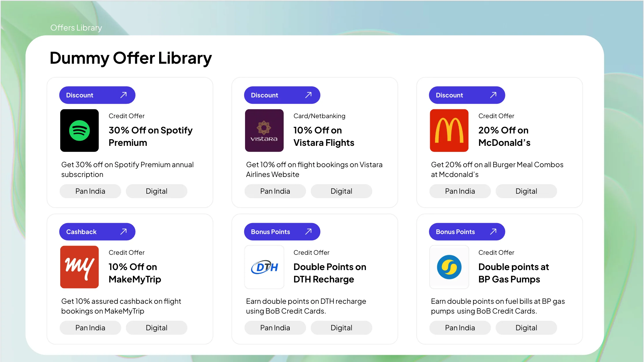644x362 pixels.
Task: Open arrow icon on BP Bonus Points badge
Action: coord(493,232)
